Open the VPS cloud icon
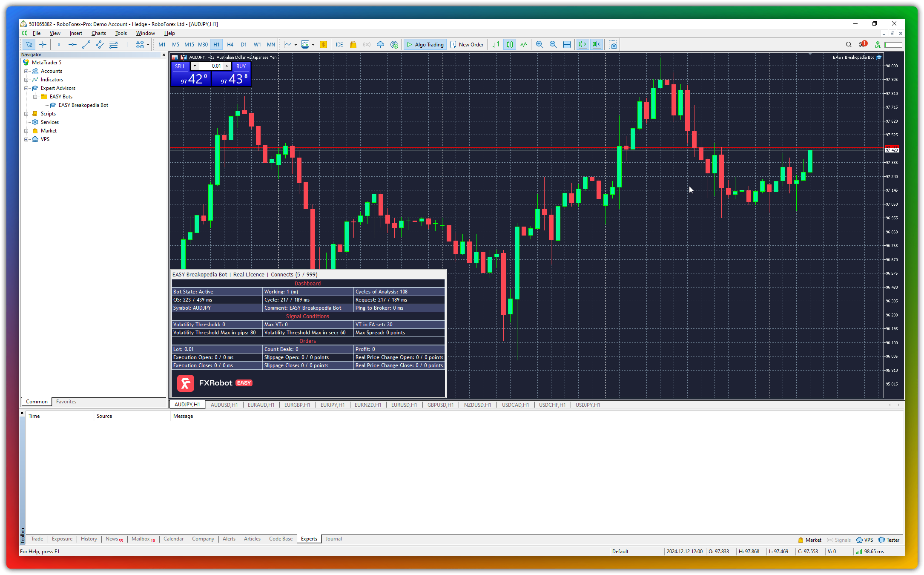Screen dimensions: 924x575 tap(380, 45)
